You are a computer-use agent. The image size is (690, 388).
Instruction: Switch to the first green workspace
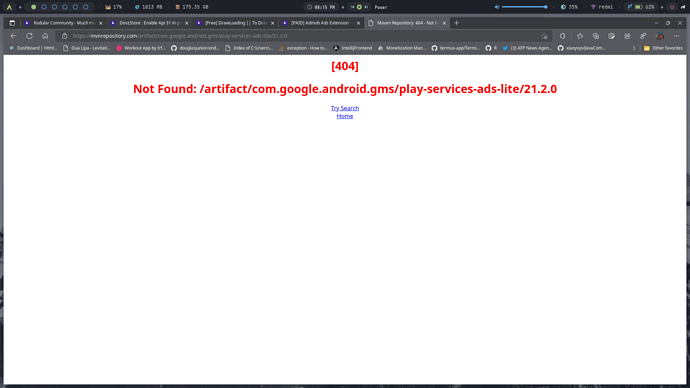(x=33, y=7)
